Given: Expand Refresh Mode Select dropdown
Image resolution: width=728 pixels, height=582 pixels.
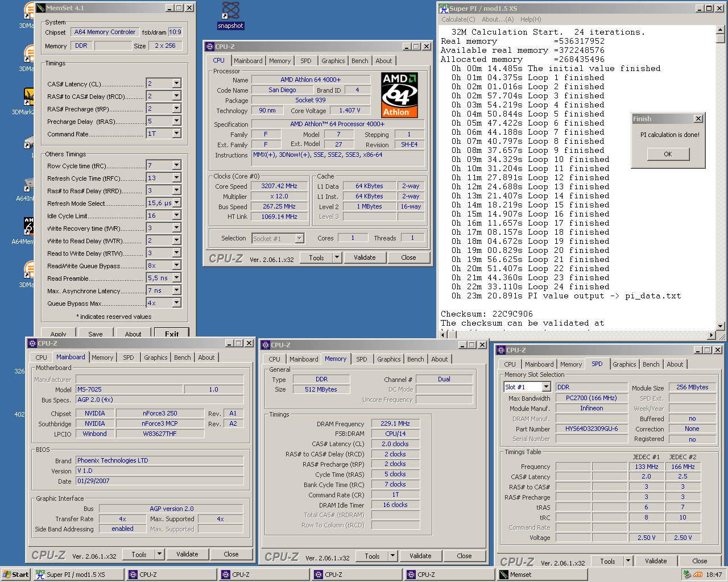Looking at the screenshot, I should click(176, 203).
